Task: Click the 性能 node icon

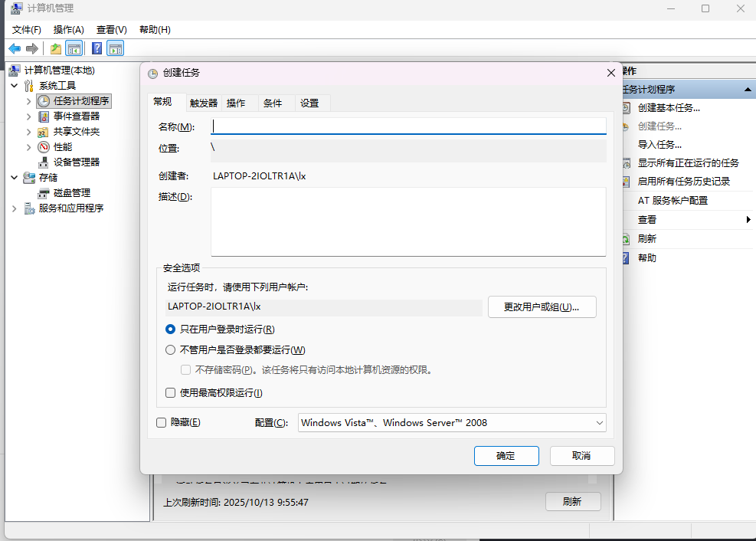Action: (x=43, y=146)
